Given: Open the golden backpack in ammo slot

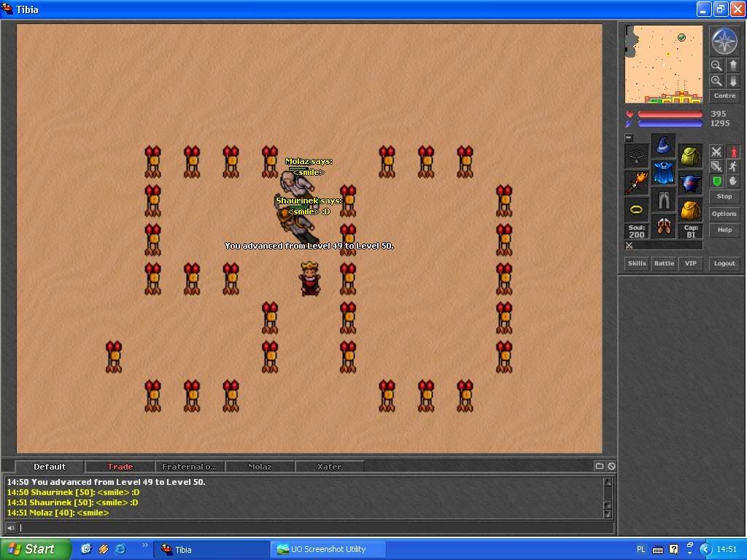Looking at the screenshot, I should pos(691,210).
